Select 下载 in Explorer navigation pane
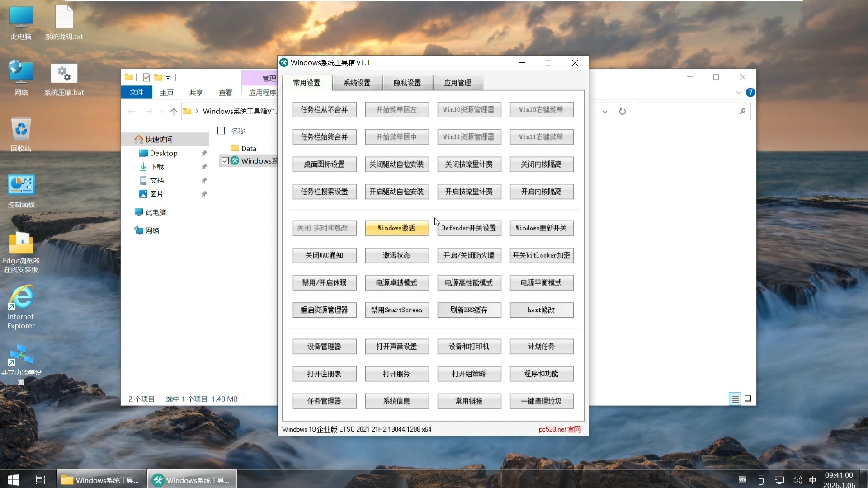868x488 pixels. (x=157, y=167)
